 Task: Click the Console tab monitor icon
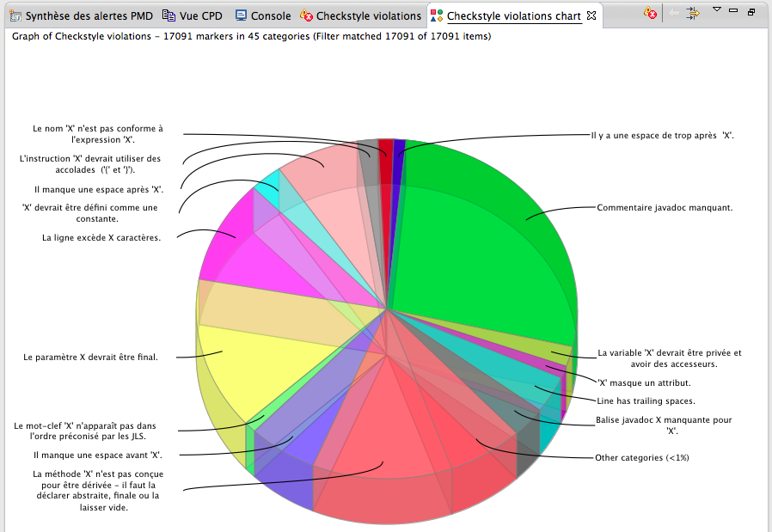click(242, 15)
